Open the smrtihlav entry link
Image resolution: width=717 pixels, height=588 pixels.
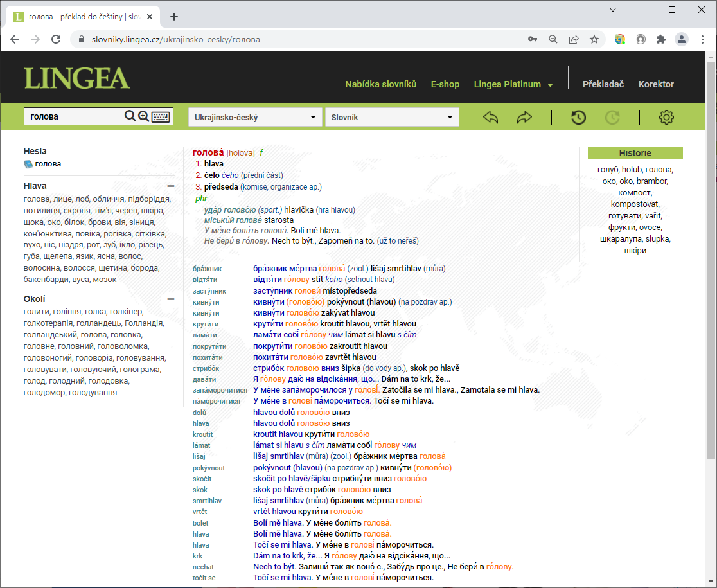(x=207, y=501)
